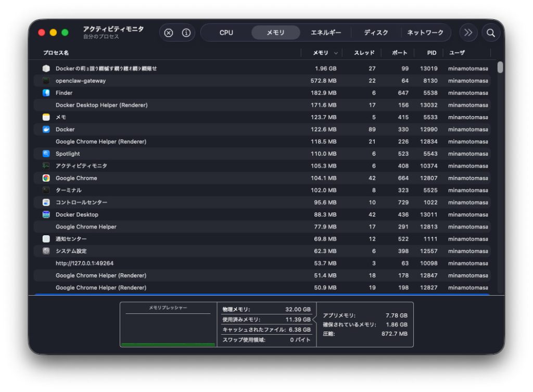Click the キャッシュされたファイル 6.38 GB entry
This screenshot has width=533, height=392.
point(266,330)
